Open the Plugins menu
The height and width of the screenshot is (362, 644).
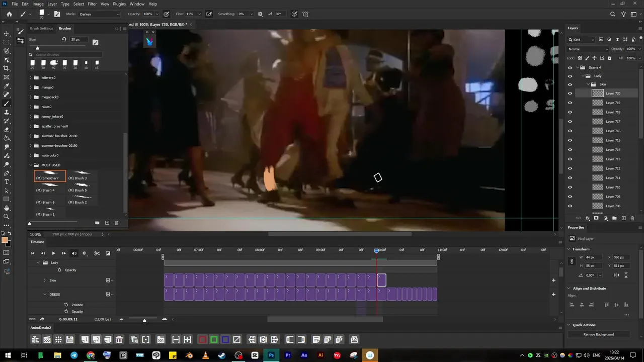click(119, 4)
